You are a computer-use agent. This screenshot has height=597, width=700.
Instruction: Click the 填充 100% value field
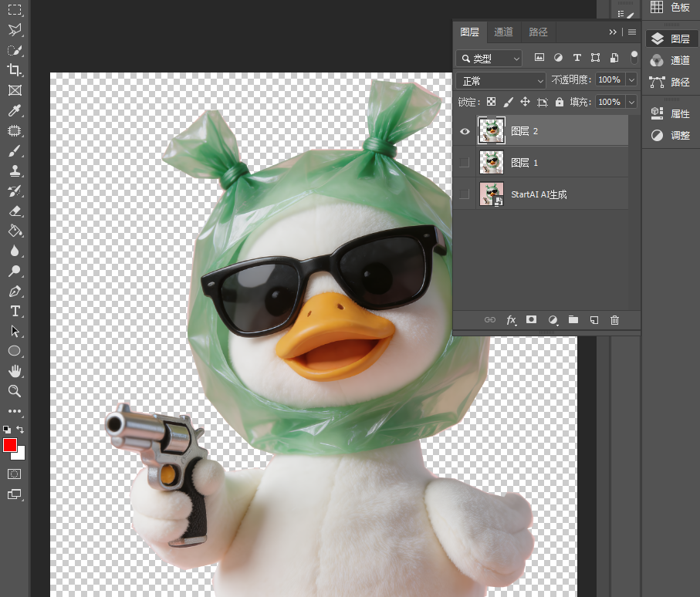610,102
